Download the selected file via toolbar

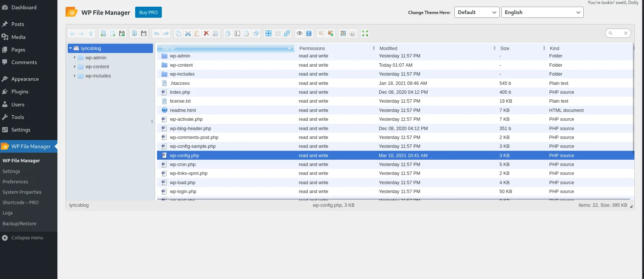coord(144,33)
